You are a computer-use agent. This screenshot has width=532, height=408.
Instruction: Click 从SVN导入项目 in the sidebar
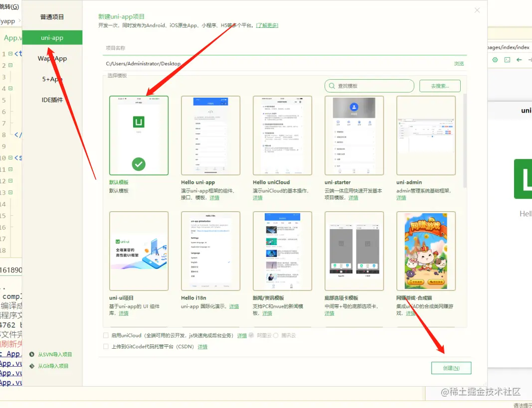[55, 355]
